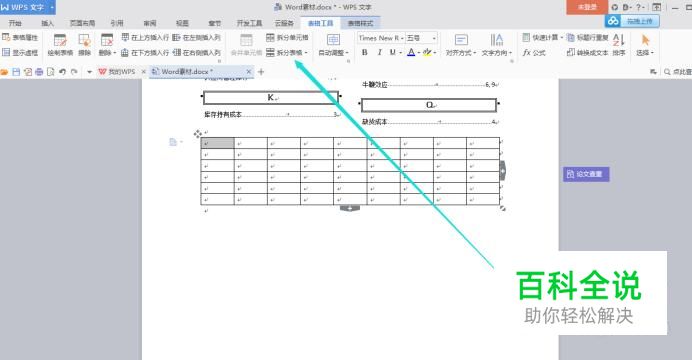
Task: Click split cells (拆分单元格)
Action: point(287,38)
